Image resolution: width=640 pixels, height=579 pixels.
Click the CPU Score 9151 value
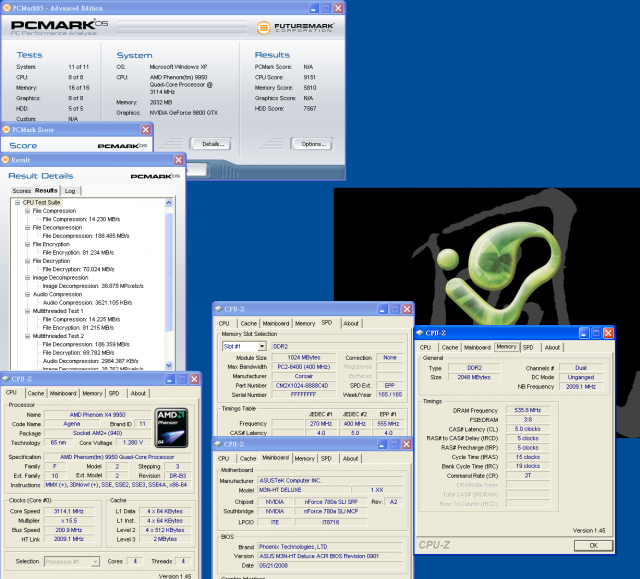[x=310, y=77]
